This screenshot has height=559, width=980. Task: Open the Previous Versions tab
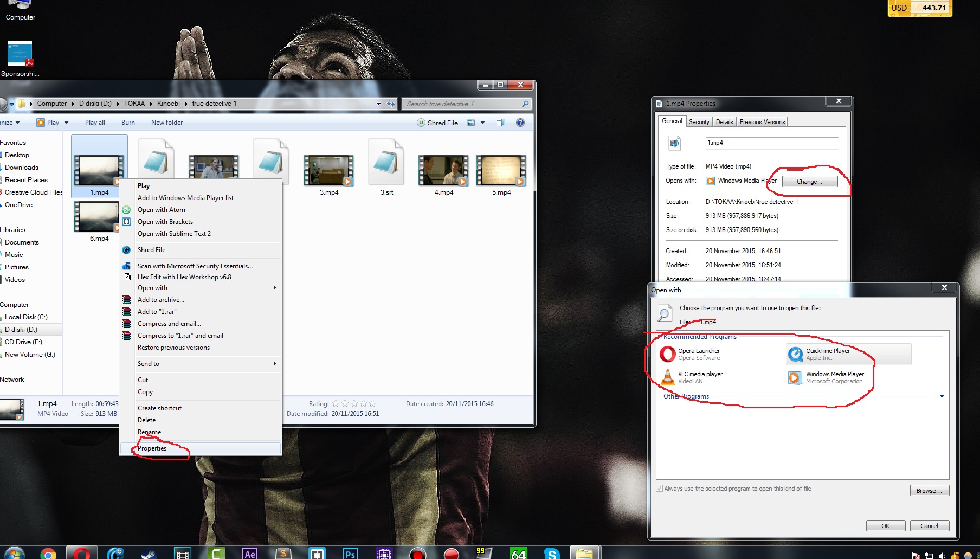(762, 122)
